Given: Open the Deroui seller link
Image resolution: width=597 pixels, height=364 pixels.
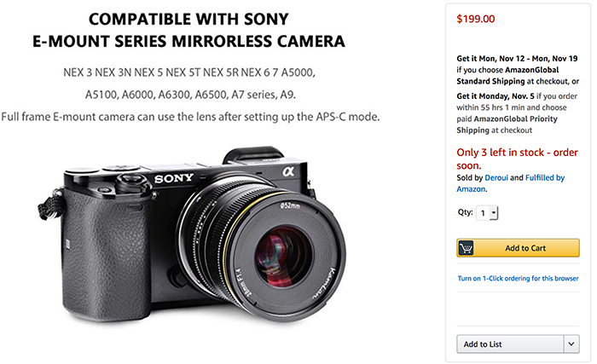Looking at the screenshot, I should click(496, 177).
